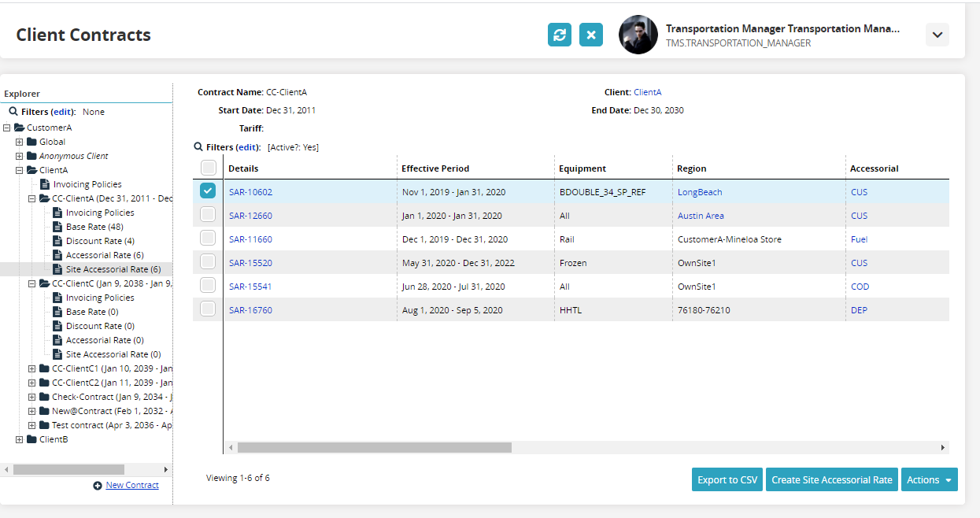Uncheck the SAR-10602 row checkbox
Viewport: 980px width, 518px height.
point(208,191)
